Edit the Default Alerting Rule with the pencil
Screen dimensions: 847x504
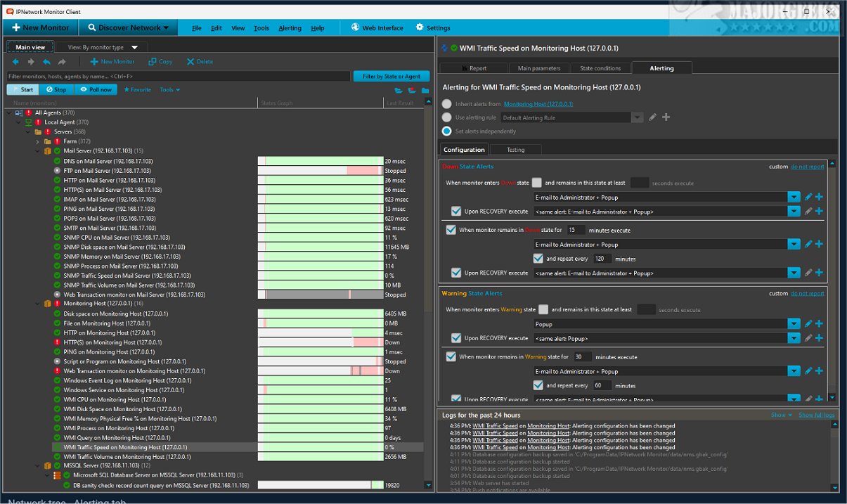click(x=653, y=117)
